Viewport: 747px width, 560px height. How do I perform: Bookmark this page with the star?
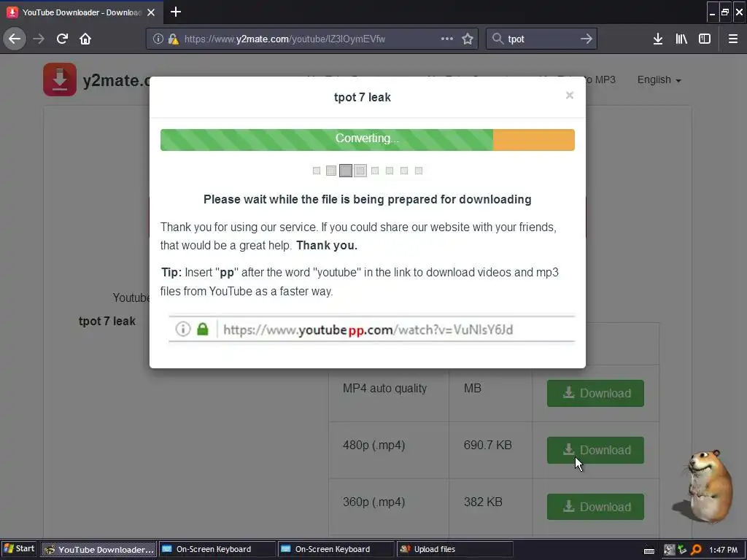tap(468, 39)
